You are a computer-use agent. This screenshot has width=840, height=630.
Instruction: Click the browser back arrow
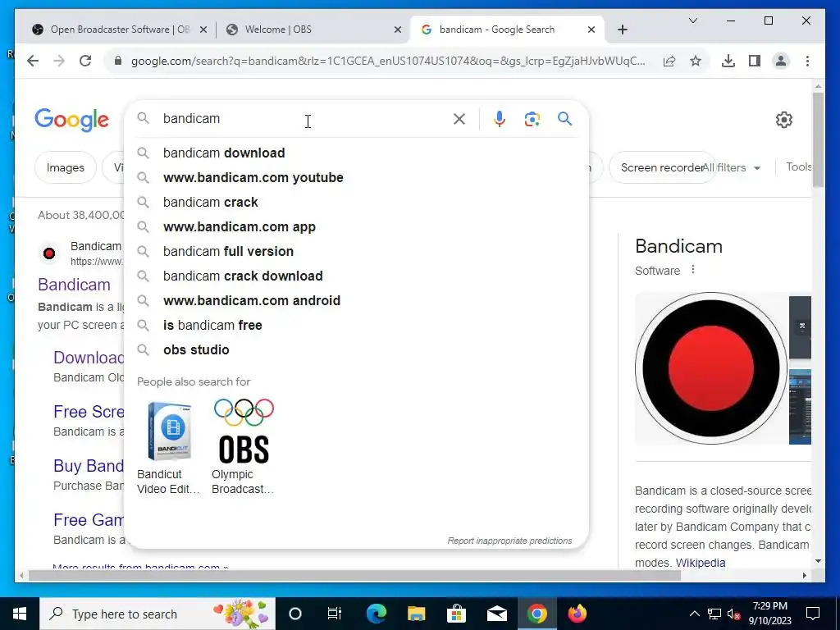pyautogui.click(x=33, y=61)
